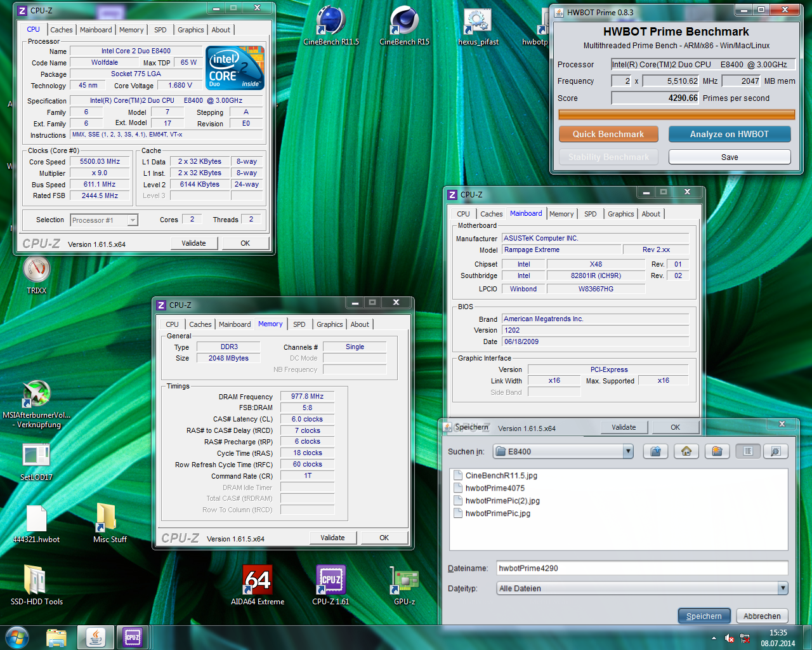Image resolution: width=812 pixels, height=650 pixels.
Task: Open CineBench R15 desktop shortcut
Action: (404, 26)
